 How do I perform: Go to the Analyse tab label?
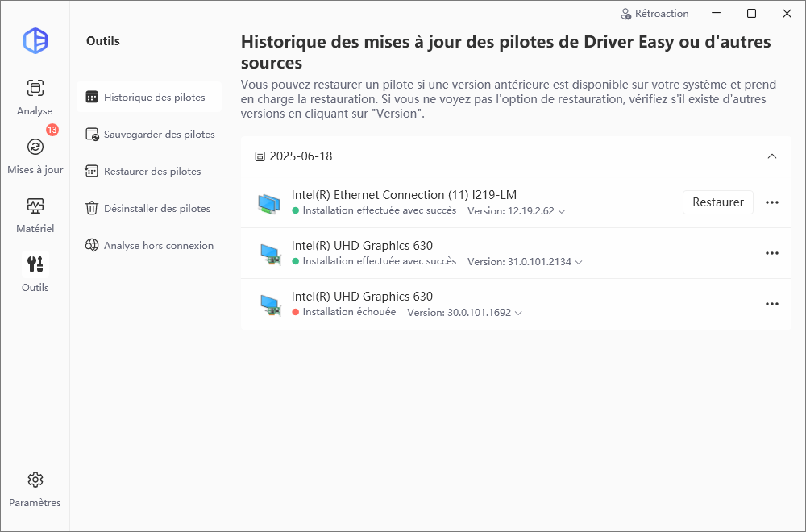point(35,111)
